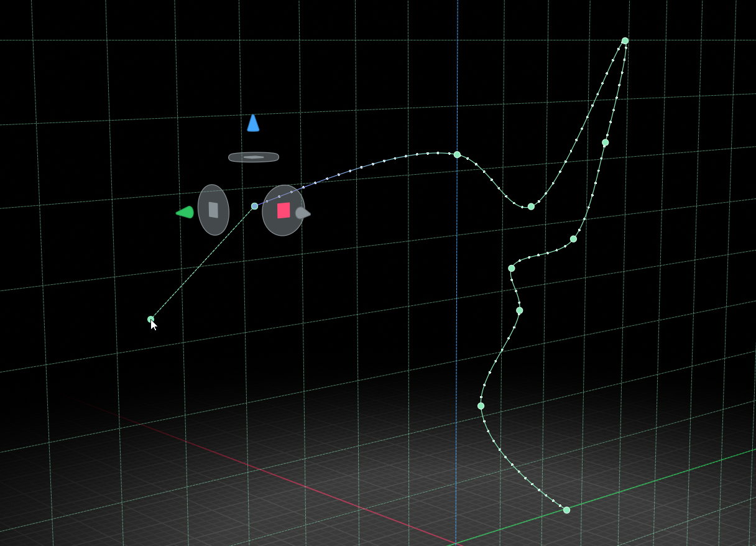Select the curve endpoint on the green floor axis

point(566,510)
